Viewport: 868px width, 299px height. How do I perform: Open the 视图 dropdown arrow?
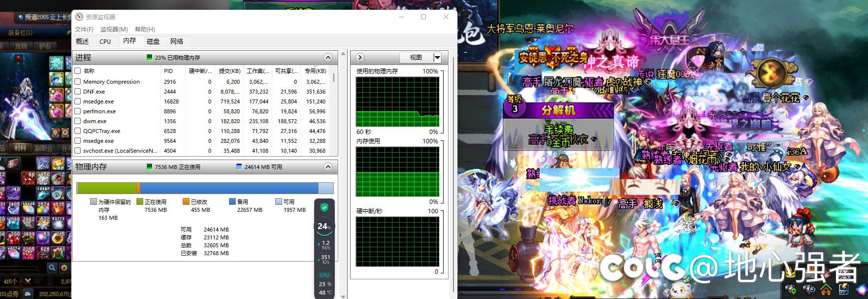437,58
